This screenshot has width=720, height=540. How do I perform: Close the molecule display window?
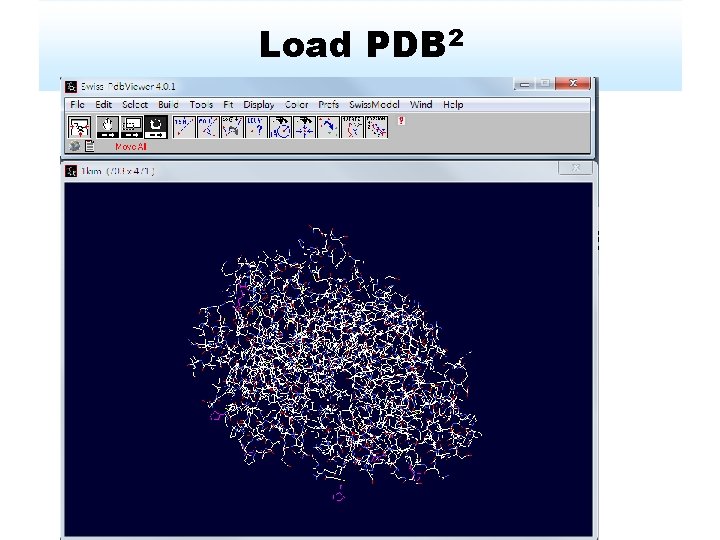[x=575, y=168]
